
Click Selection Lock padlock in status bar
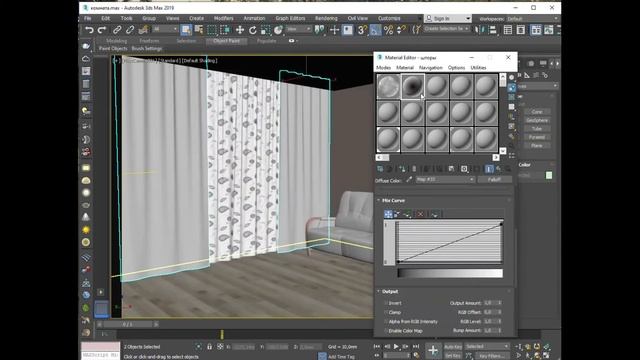tap(209, 347)
